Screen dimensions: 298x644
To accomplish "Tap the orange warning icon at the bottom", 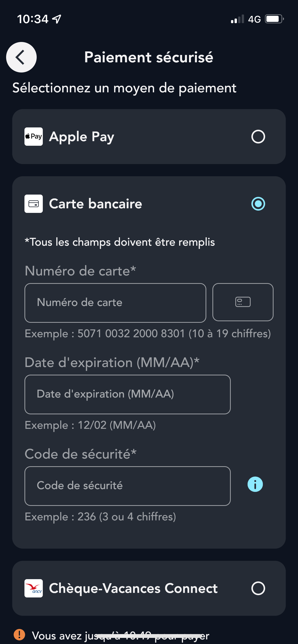I will [x=19, y=635].
